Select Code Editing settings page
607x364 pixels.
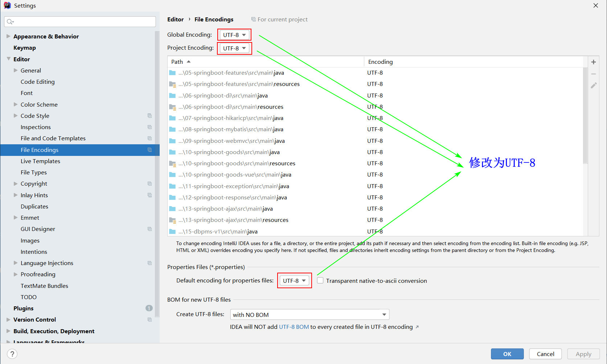pyautogui.click(x=38, y=82)
